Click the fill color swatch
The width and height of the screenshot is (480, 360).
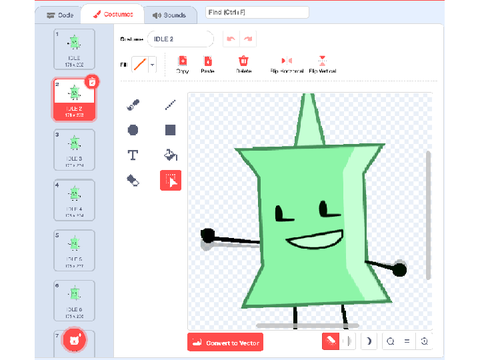[140, 65]
